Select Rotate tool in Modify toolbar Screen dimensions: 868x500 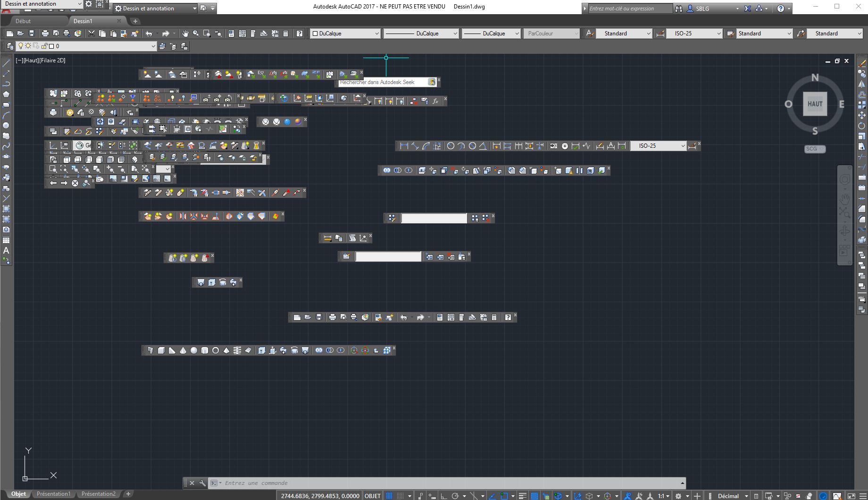pyautogui.click(x=862, y=126)
